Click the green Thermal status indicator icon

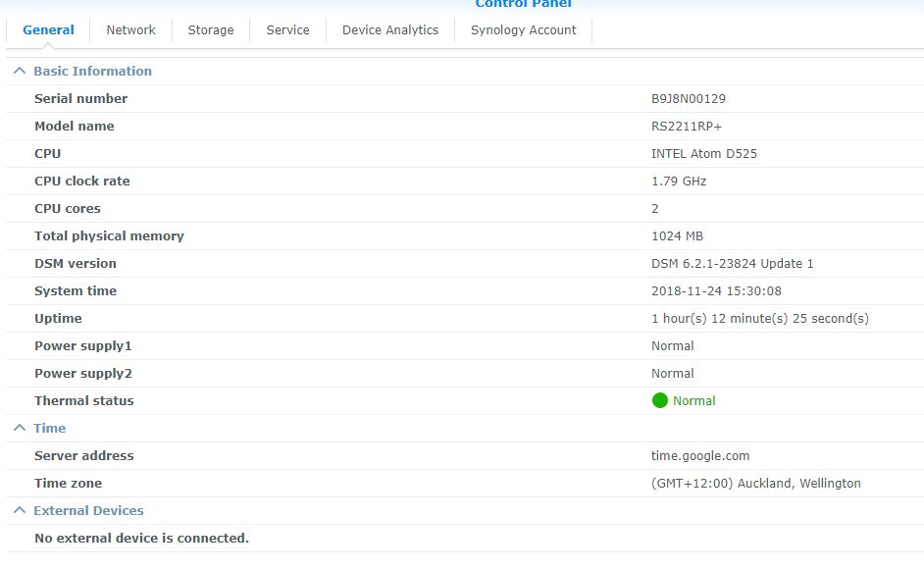[659, 400]
